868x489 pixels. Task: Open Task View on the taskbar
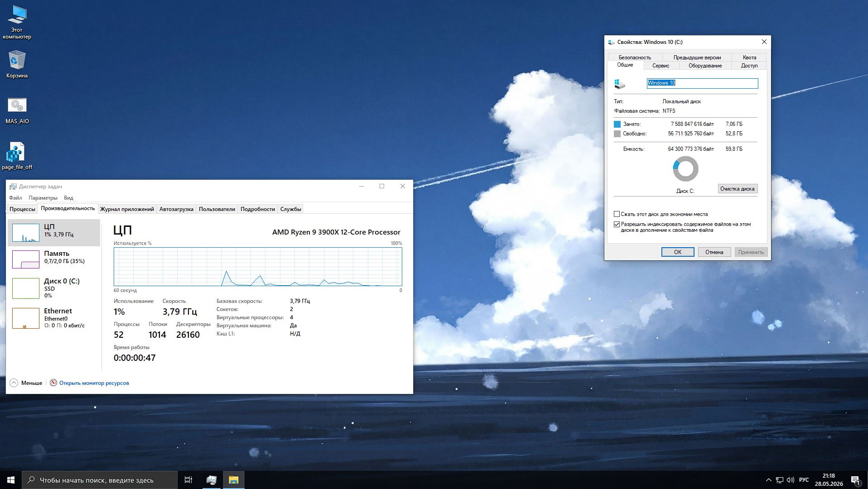tap(188, 480)
